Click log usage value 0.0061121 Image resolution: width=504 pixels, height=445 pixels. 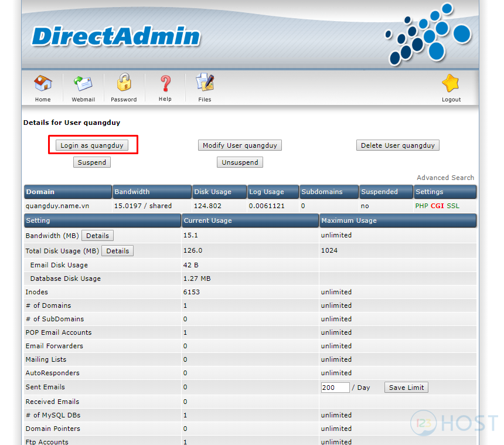pyautogui.click(x=267, y=206)
